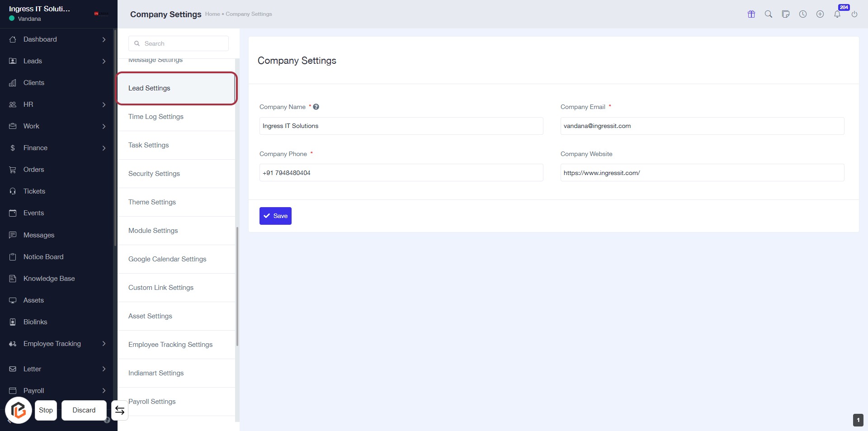Click the clock timer icon in header
The image size is (868, 431).
click(x=803, y=14)
